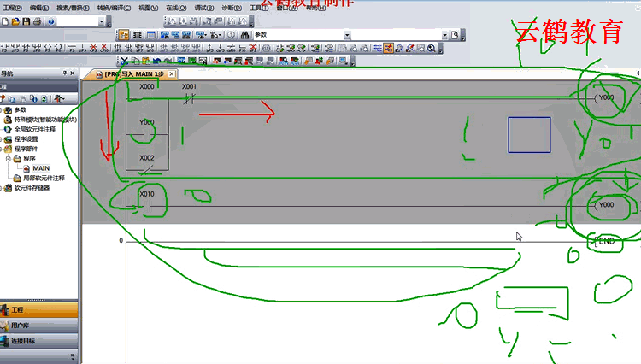The height and width of the screenshot is (364, 641).
Task: Toggle the highlighted orange ladder mode icon
Action: pyautogui.click(x=388, y=49)
